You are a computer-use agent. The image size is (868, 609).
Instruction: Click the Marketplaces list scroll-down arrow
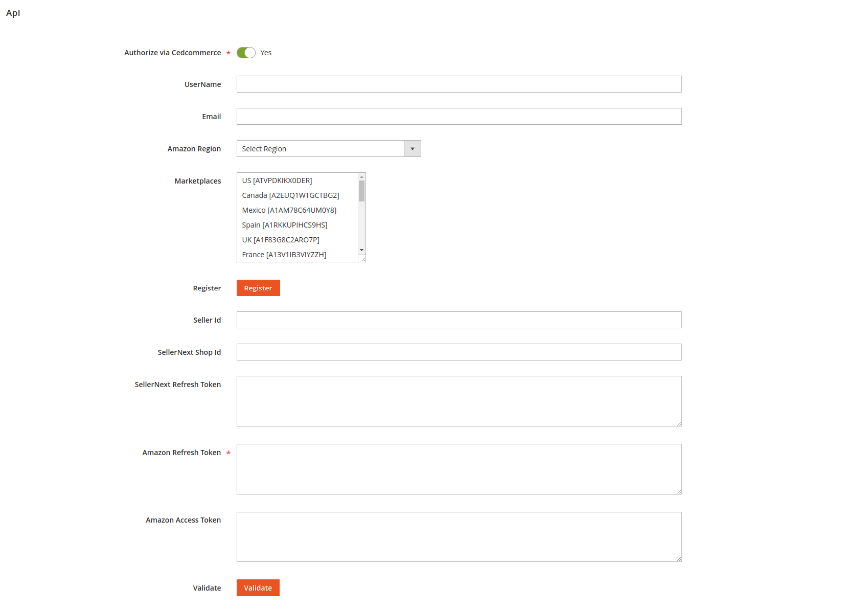click(361, 250)
